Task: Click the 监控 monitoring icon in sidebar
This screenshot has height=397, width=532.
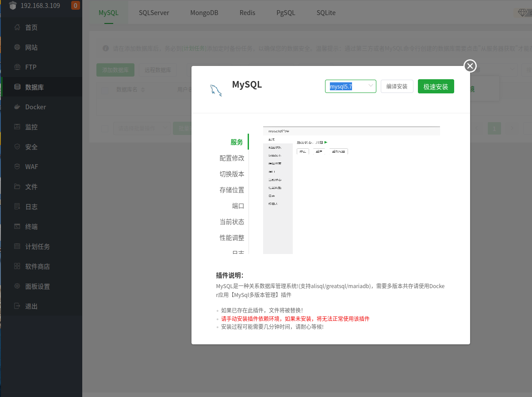Action: pos(17,127)
